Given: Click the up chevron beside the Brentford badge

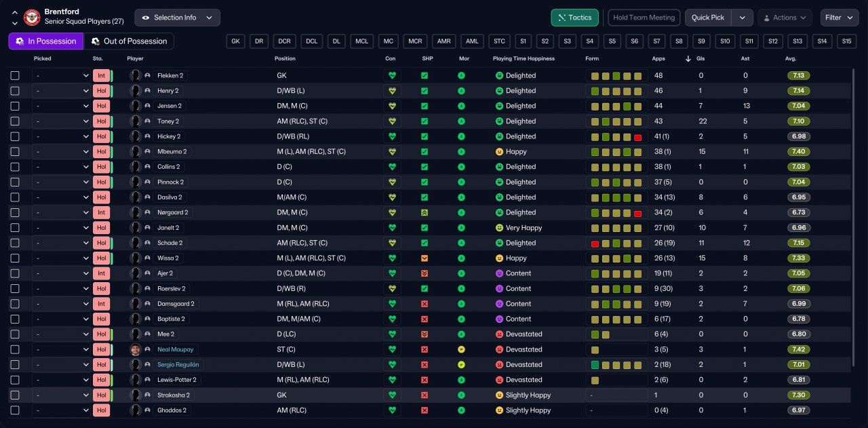Looking at the screenshot, I should [15, 13].
